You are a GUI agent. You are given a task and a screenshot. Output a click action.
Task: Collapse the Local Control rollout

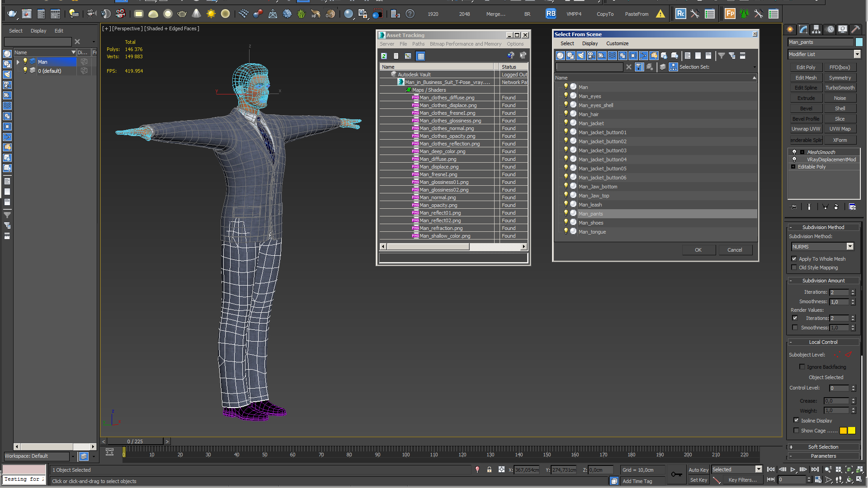pos(823,342)
